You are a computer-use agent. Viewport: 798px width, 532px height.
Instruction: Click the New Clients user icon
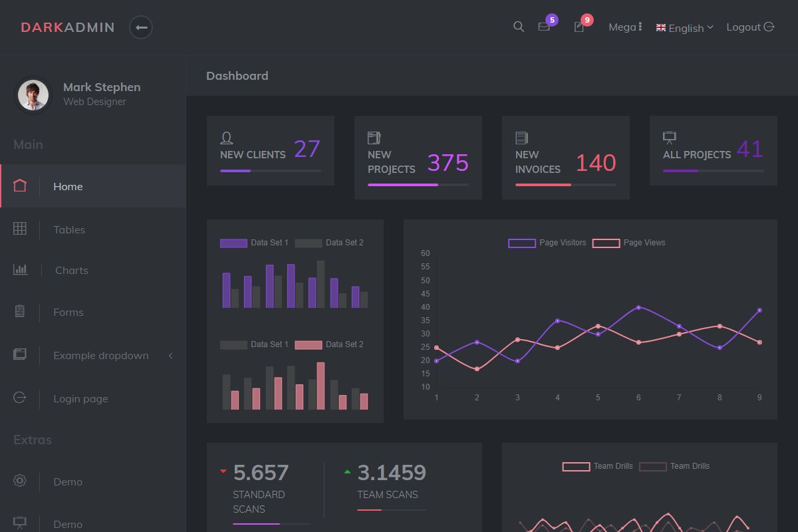(227, 138)
